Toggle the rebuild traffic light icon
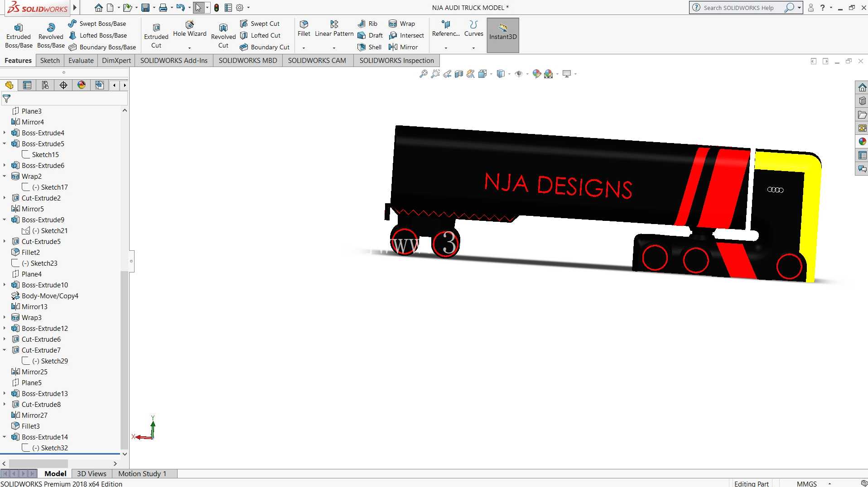Image resolution: width=868 pixels, height=487 pixels. click(x=217, y=8)
